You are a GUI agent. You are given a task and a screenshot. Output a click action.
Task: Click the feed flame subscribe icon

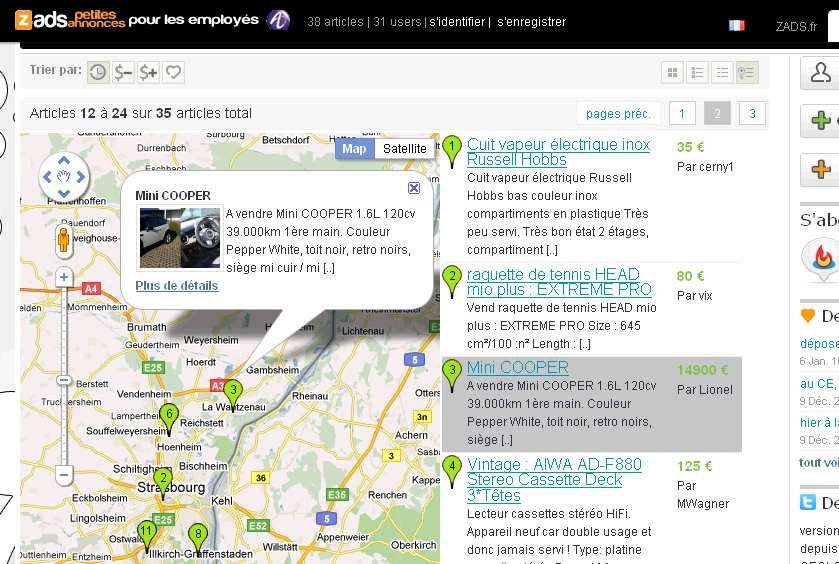coord(821,260)
